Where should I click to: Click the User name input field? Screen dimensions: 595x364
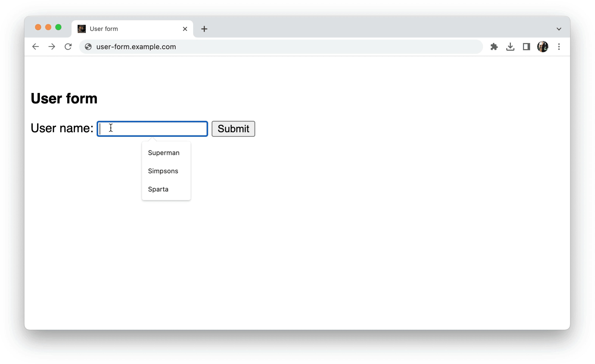coord(152,128)
